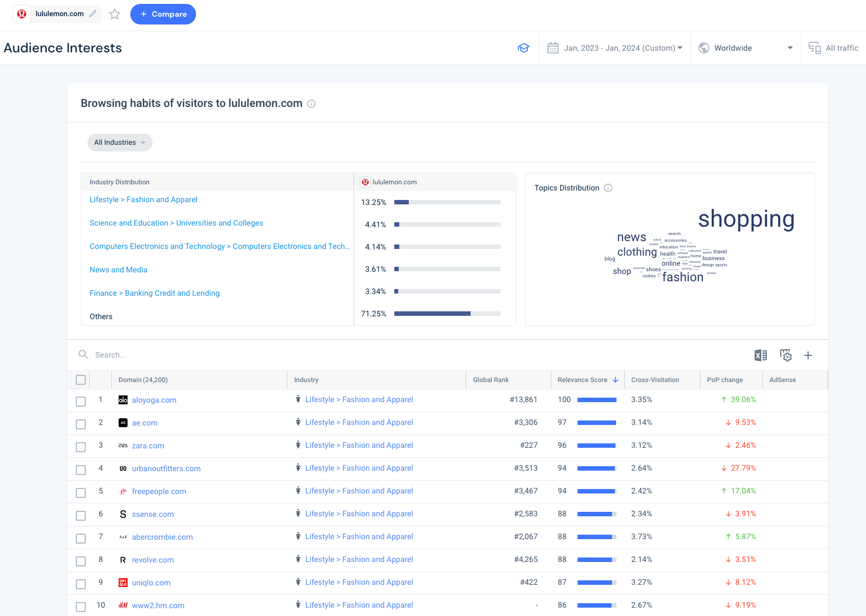The height and width of the screenshot is (616, 866).
Task: Export the table to Excel
Action: [761, 355]
